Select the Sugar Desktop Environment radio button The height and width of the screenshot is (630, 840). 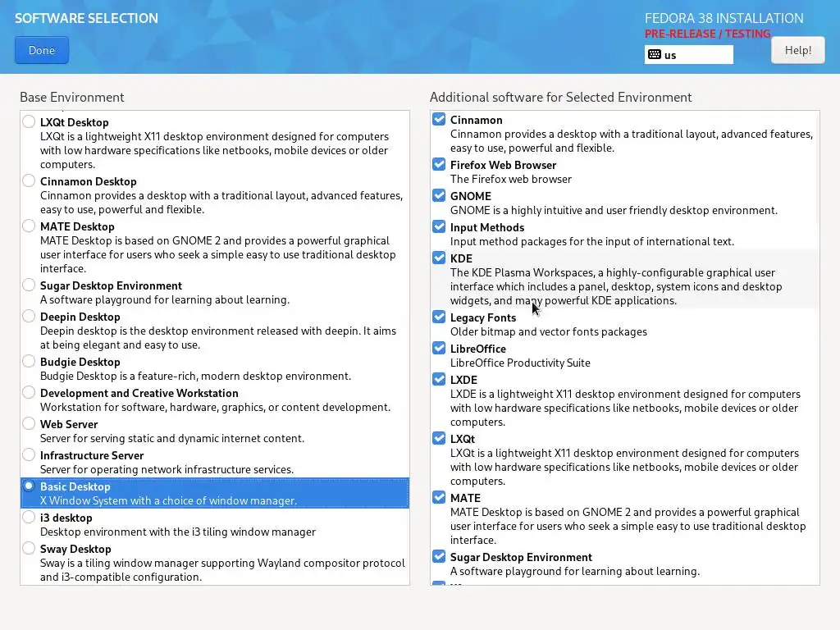[29, 285]
